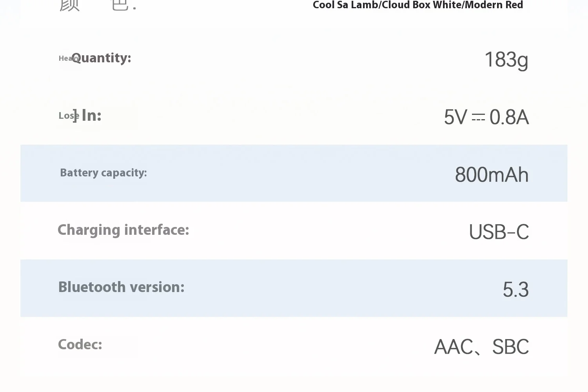The image size is (588, 392).
Task: Click the small "Heavy" text beside Quantity
Action: (66, 58)
